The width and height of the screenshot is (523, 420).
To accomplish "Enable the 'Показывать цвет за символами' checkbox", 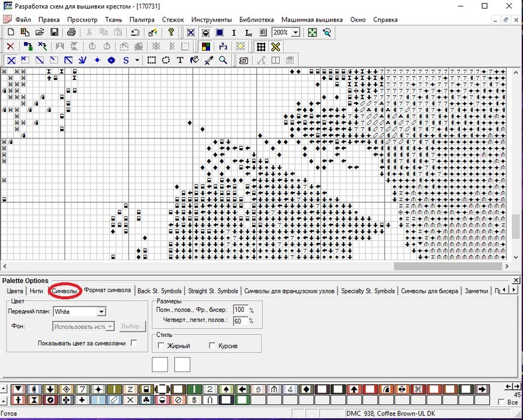I will click(x=134, y=343).
